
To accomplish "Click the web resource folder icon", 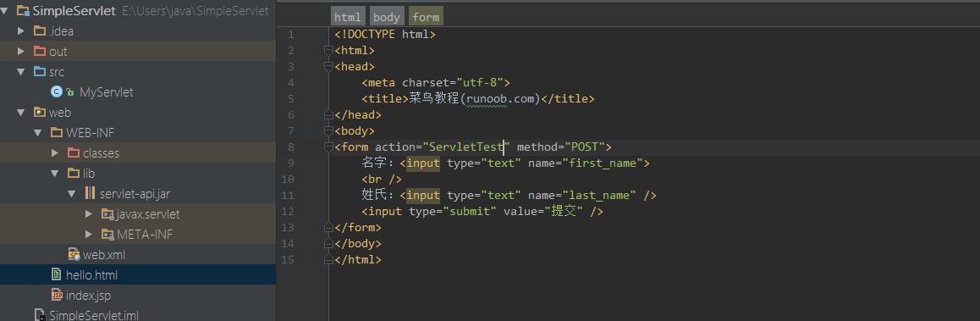I will coord(40,113).
